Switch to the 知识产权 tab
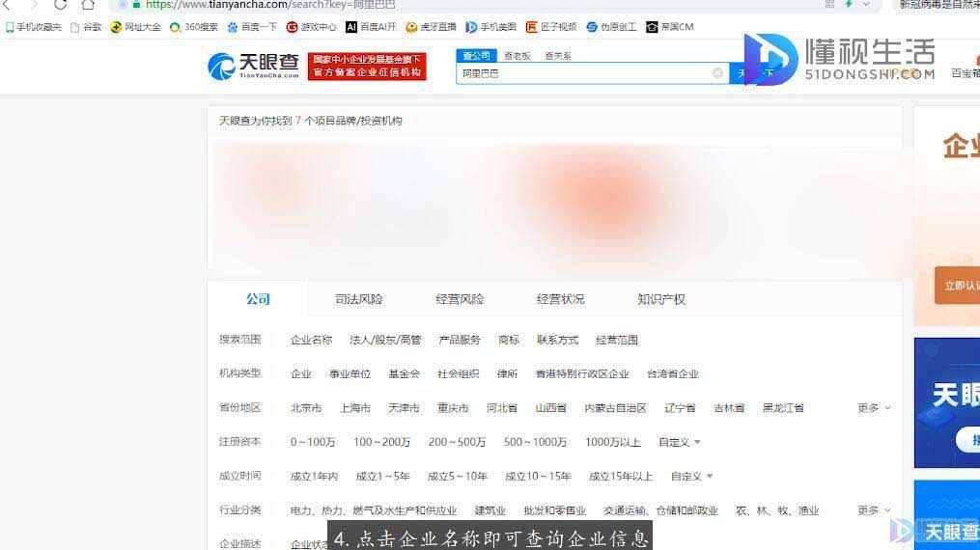Viewport: 980px width, 550px height. click(x=661, y=300)
